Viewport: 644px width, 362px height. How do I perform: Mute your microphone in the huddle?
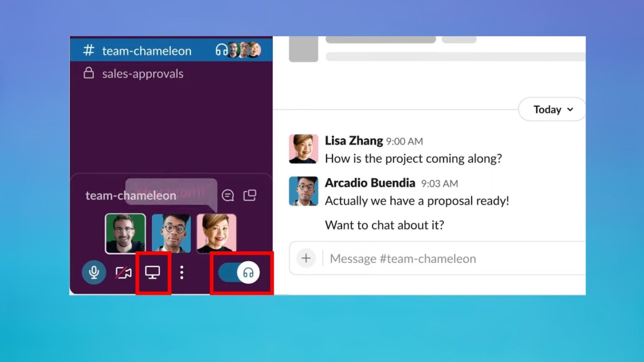point(93,272)
